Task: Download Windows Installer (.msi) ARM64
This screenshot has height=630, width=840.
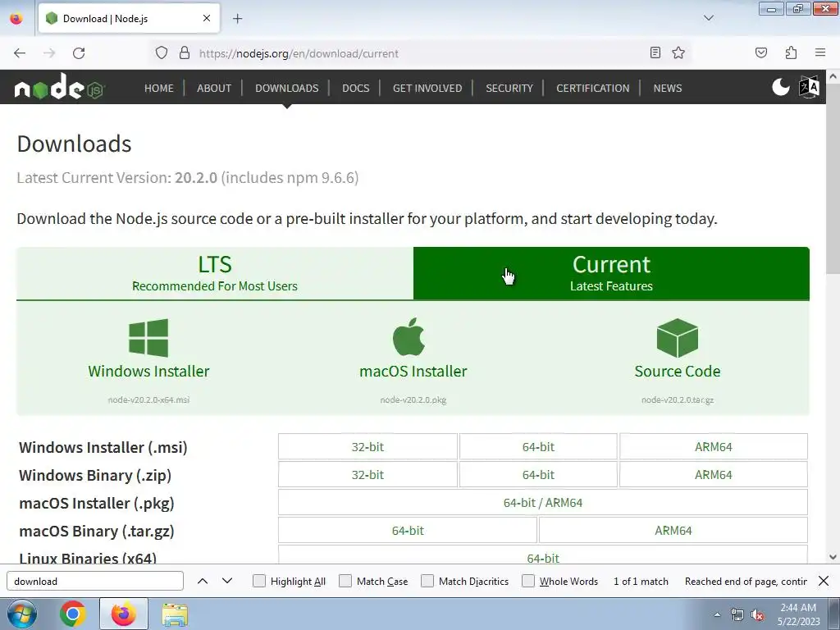Action: (x=713, y=447)
